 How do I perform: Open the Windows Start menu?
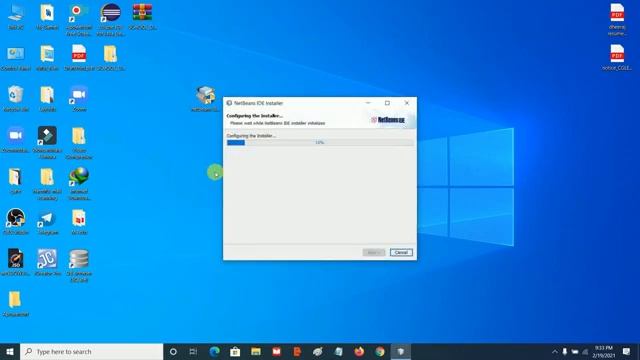coord(10,351)
